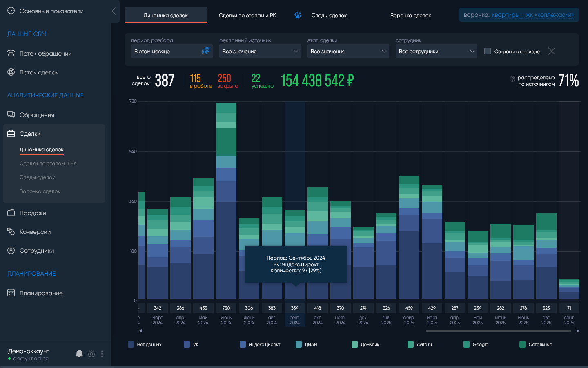This screenshot has height=368, width=588.
Task: Click the notification bell icon
Action: tap(79, 354)
